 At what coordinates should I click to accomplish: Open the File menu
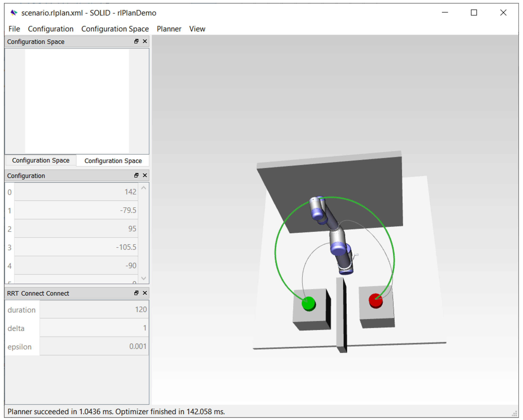pyautogui.click(x=14, y=29)
